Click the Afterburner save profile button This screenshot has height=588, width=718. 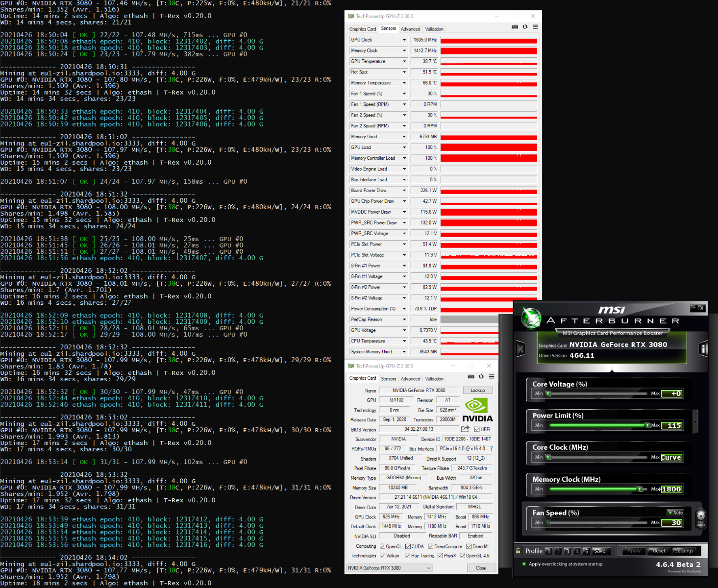(602, 551)
